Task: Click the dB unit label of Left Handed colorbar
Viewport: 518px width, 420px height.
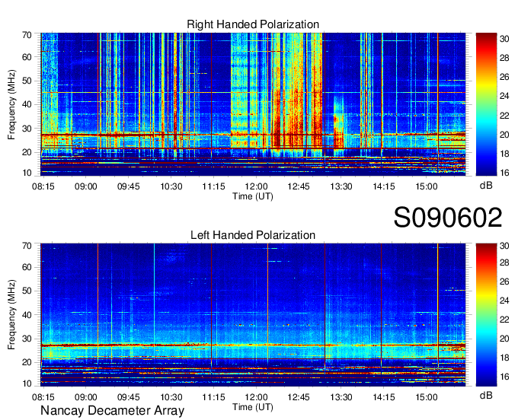Action: pyautogui.click(x=486, y=395)
